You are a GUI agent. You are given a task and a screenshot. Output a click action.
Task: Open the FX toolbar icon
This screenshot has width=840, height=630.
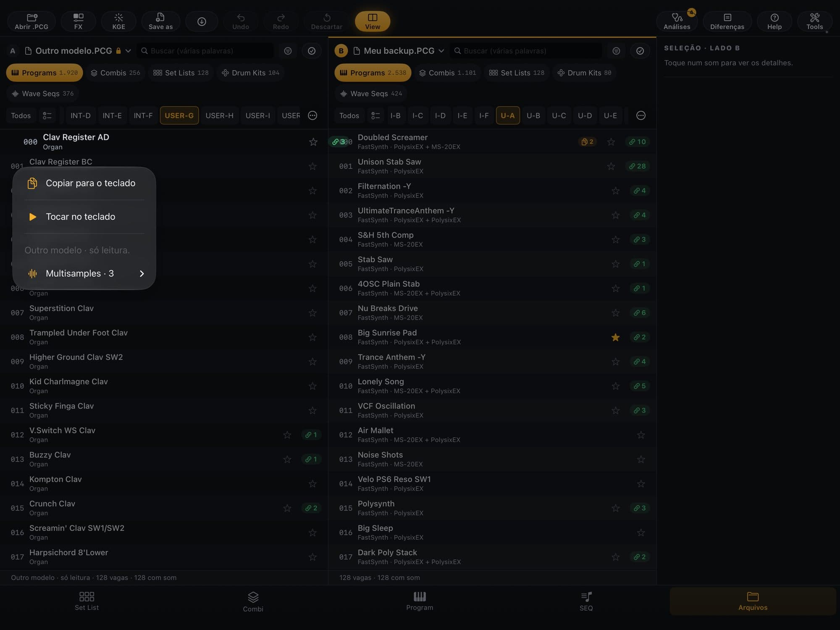[x=78, y=21]
